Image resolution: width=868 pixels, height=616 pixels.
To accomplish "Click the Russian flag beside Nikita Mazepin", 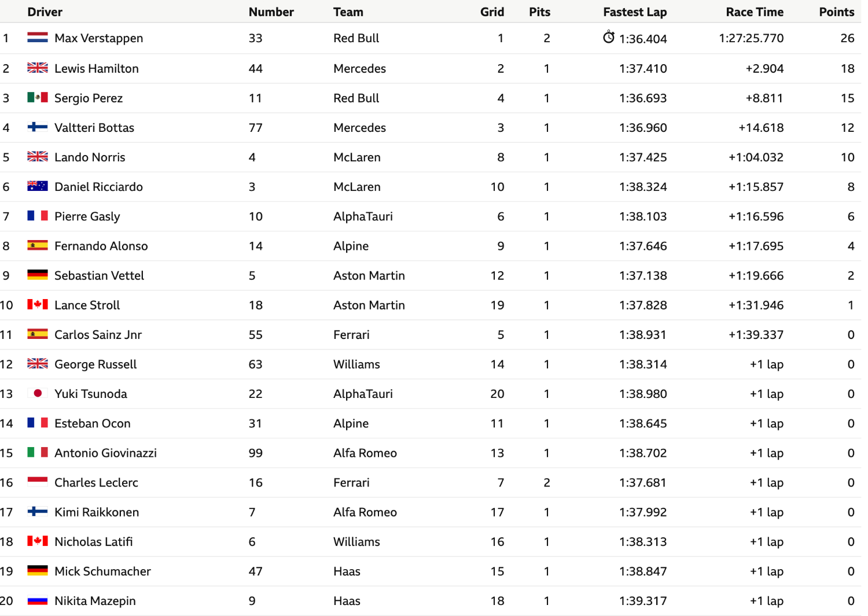I will pos(38,600).
